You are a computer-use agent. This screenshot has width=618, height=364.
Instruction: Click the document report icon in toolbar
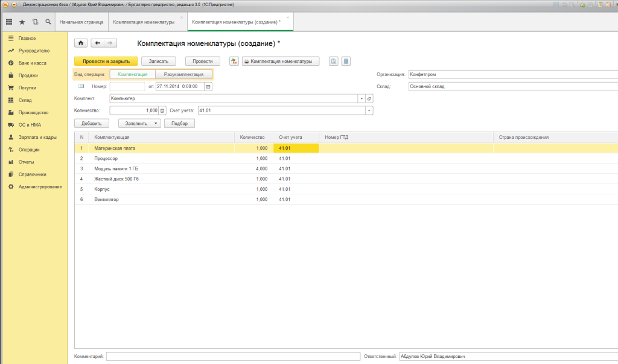point(333,61)
